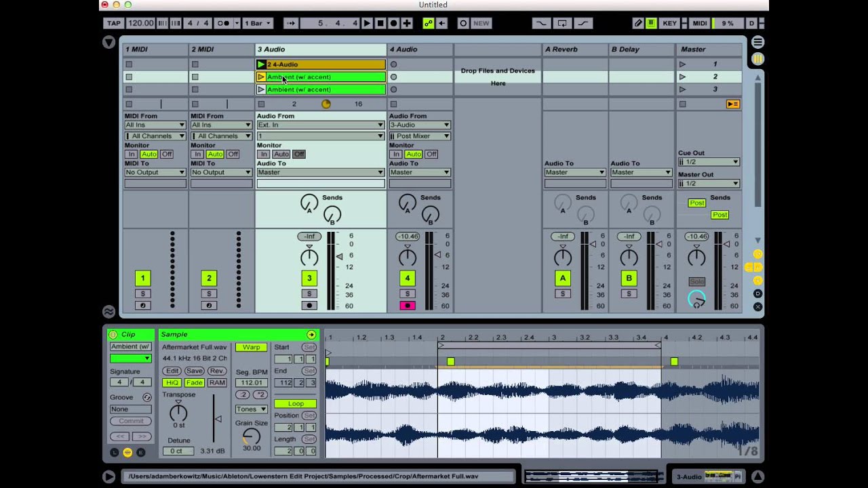Solo track 4 Audio
Viewport: 868px width, 488px height.
pos(408,293)
